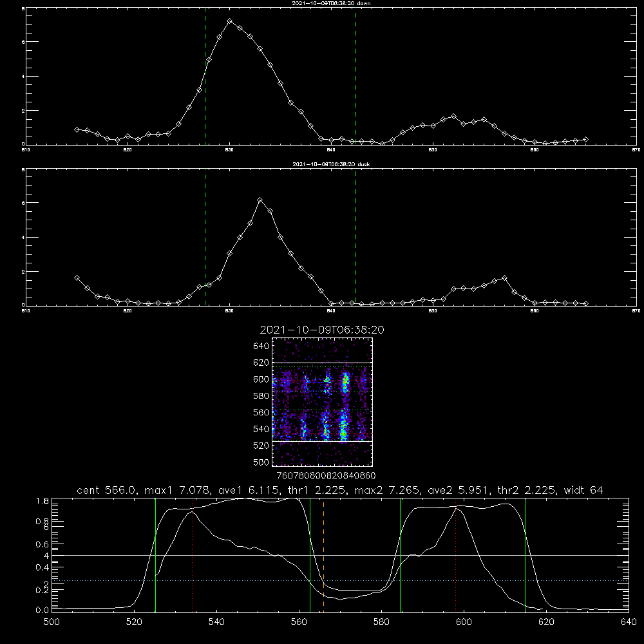Screen dimensions: 644x644
Task: Click the '580' label on the image y-axis
Action: tap(261, 396)
